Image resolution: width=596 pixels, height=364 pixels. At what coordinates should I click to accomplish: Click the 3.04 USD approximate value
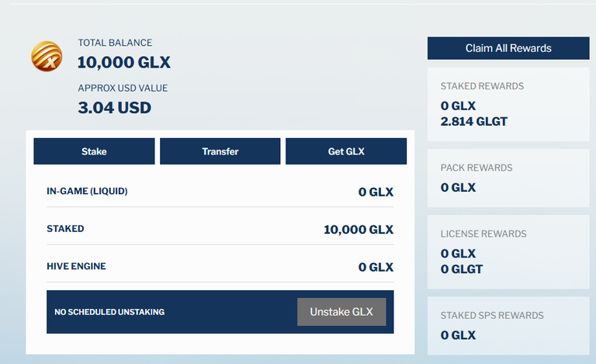click(x=114, y=108)
